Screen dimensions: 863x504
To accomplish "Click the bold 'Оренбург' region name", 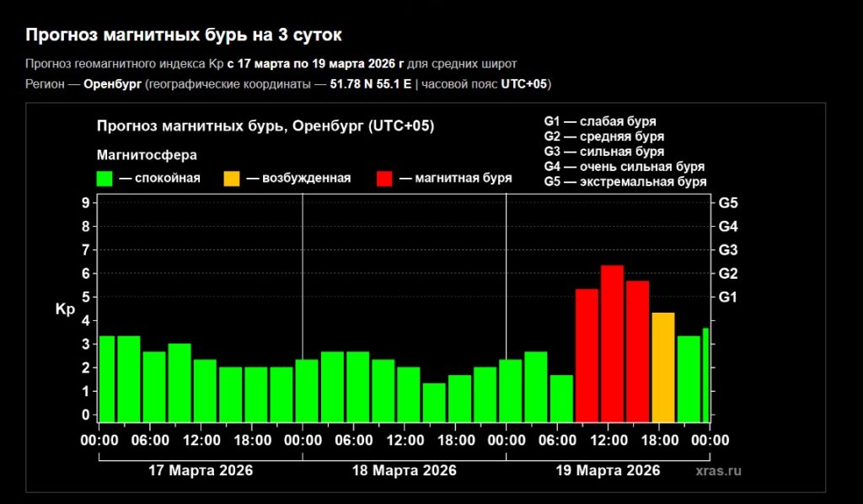I will pos(112,84).
